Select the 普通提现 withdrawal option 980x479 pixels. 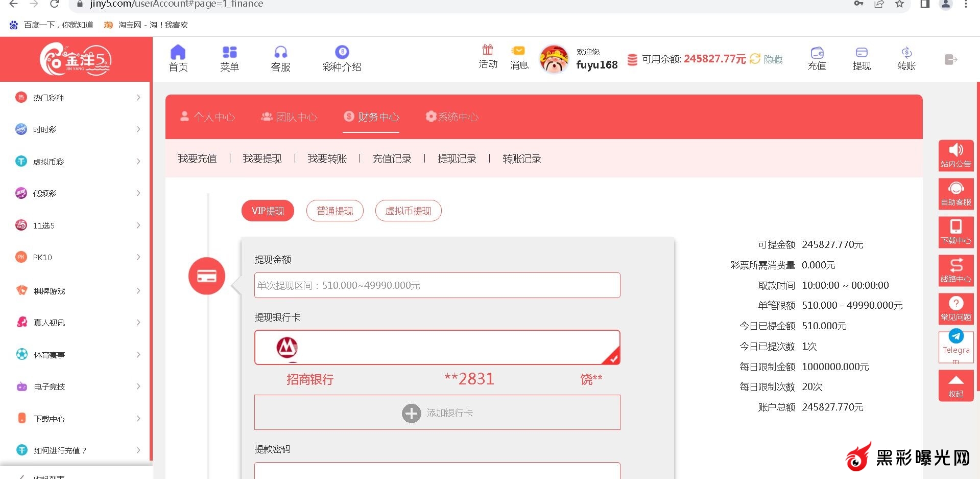pos(334,211)
